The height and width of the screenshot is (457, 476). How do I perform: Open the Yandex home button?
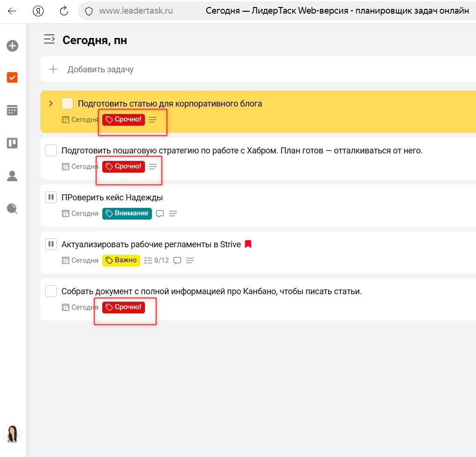pyautogui.click(x=38, y=11)
